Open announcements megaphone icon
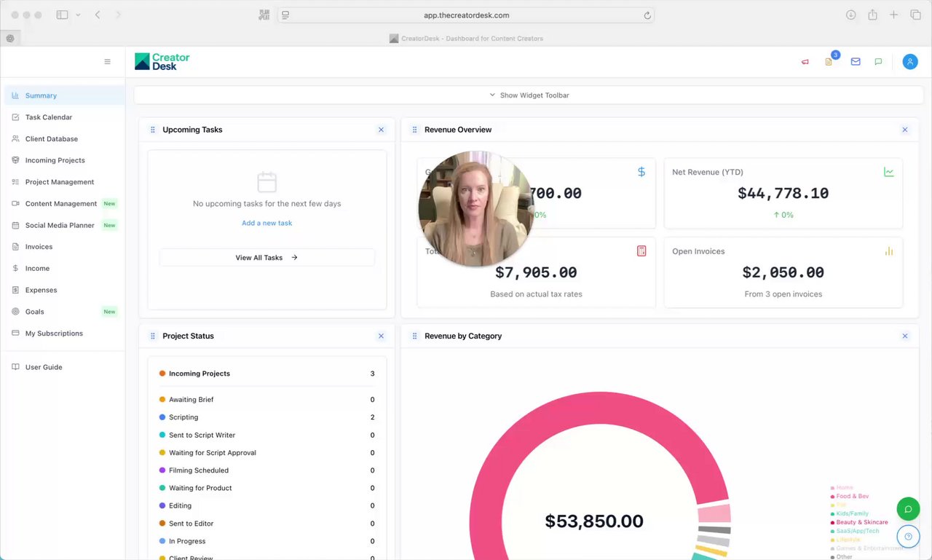This screenshot has width=932, height=560. [x=805, y=62]
